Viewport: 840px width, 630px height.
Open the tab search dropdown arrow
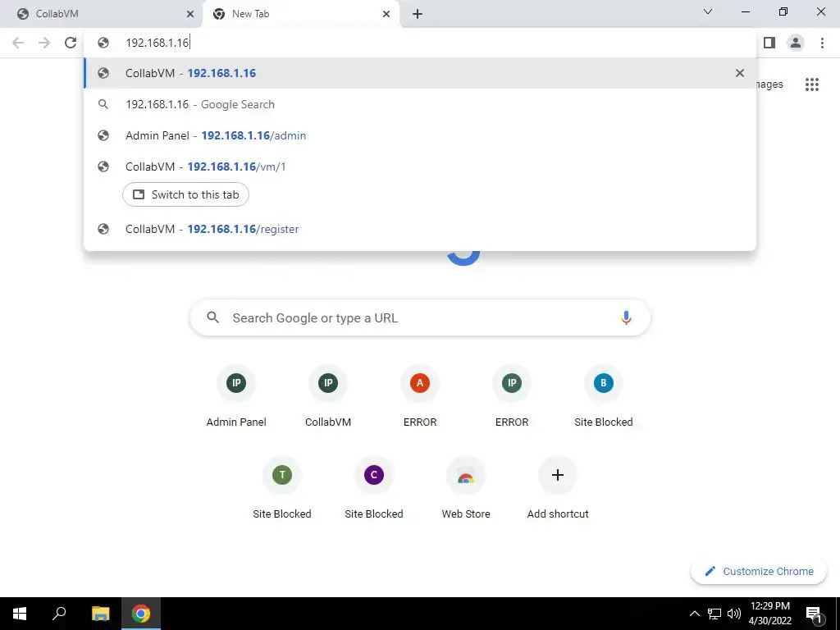click(x=708, y=11)
